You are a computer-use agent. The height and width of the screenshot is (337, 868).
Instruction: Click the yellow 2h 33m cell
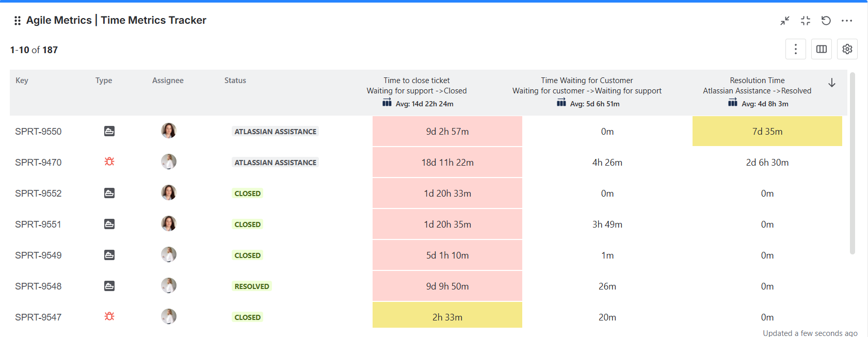[447, 315]
